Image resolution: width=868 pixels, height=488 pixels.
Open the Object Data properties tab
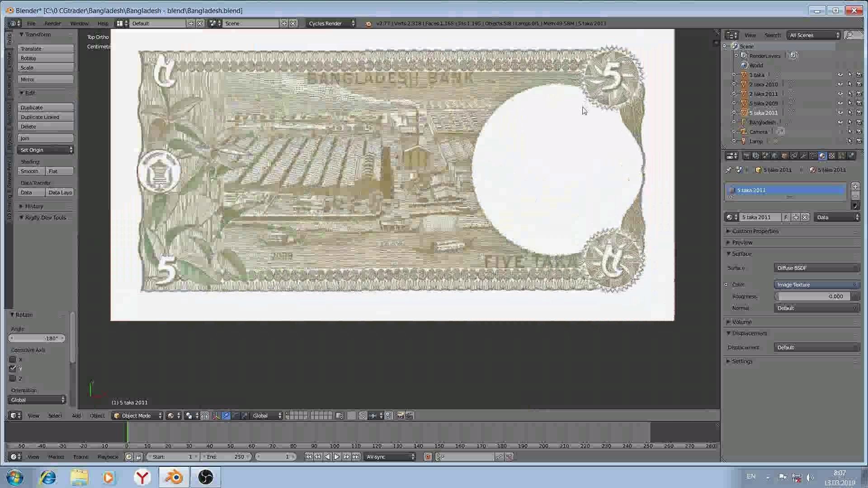pyautogui.click(x=813, y=156)
